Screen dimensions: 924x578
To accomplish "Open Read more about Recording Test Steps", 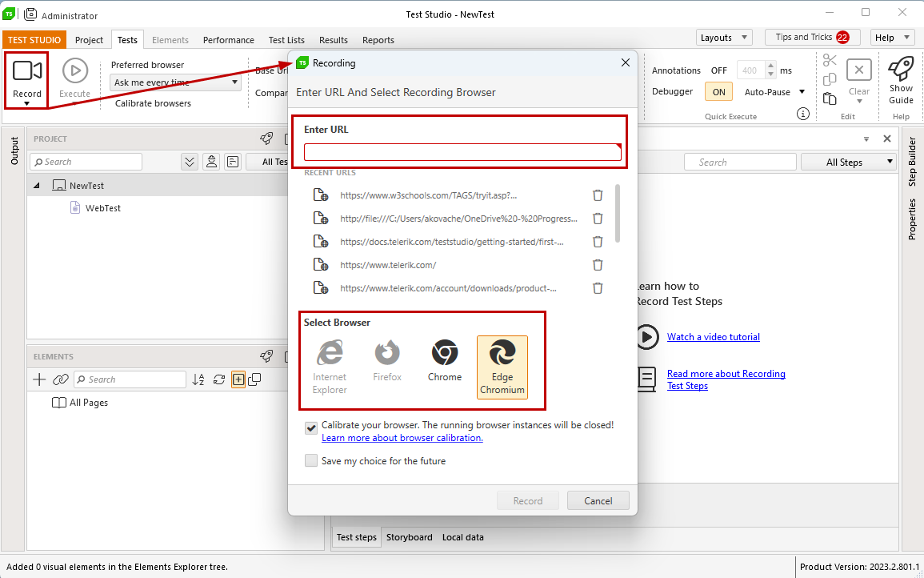I will coord(726,379).
